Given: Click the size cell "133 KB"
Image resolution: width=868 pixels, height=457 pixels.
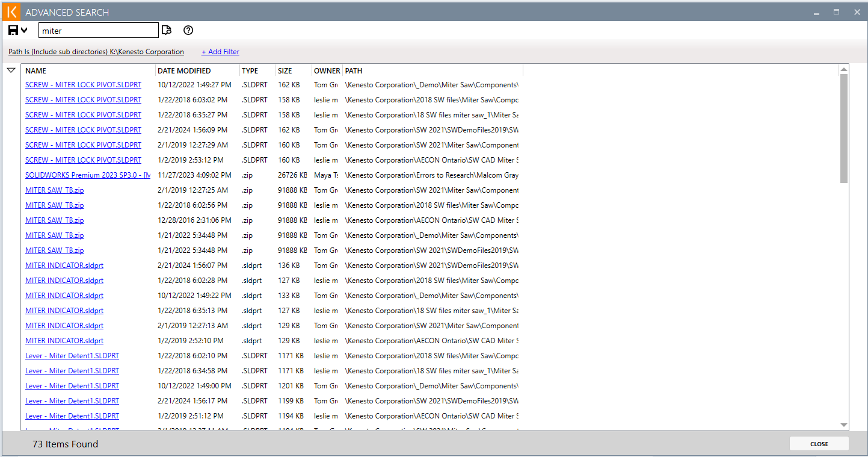Looking at the screenshot, I should tap(289, 296).
